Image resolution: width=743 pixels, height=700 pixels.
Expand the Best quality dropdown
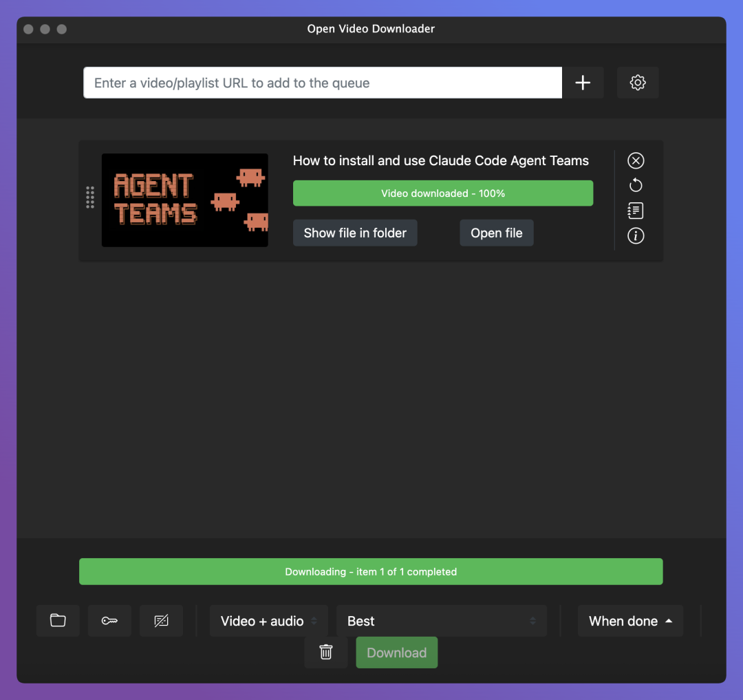pyautogui.click(x=441, y=621)
